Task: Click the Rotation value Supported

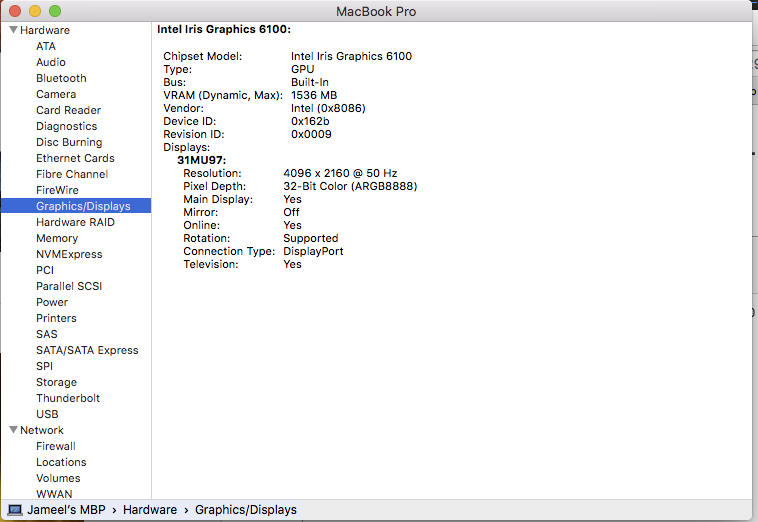Action: (x=311, y=238)
